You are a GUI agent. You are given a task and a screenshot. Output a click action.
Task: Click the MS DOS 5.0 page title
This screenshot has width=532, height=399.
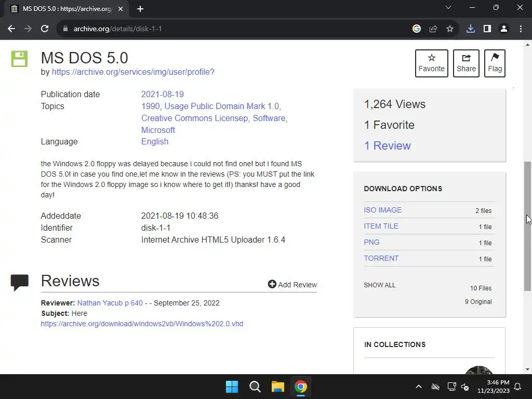(x=85, y=58)
